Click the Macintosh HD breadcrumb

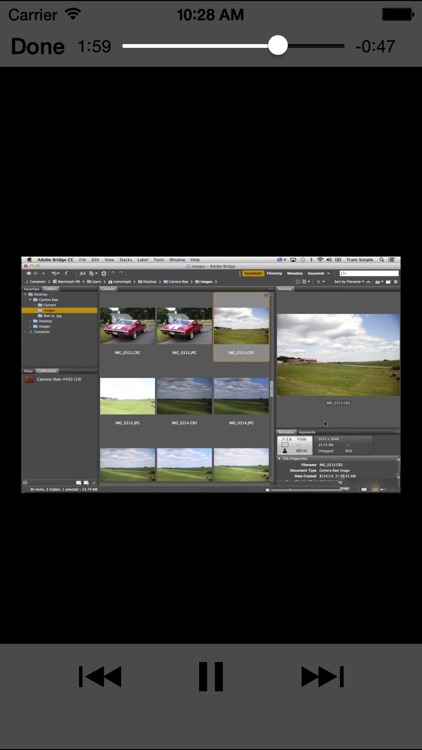[x=66, y=282]
